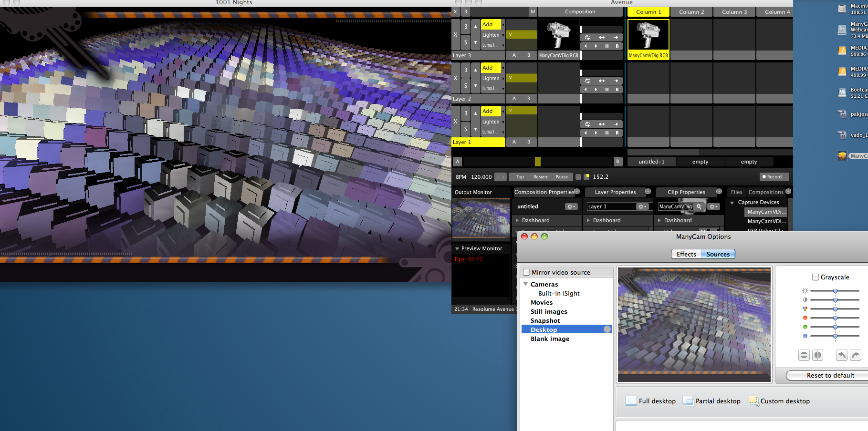Click the Record button

click(x=774, y=177)
